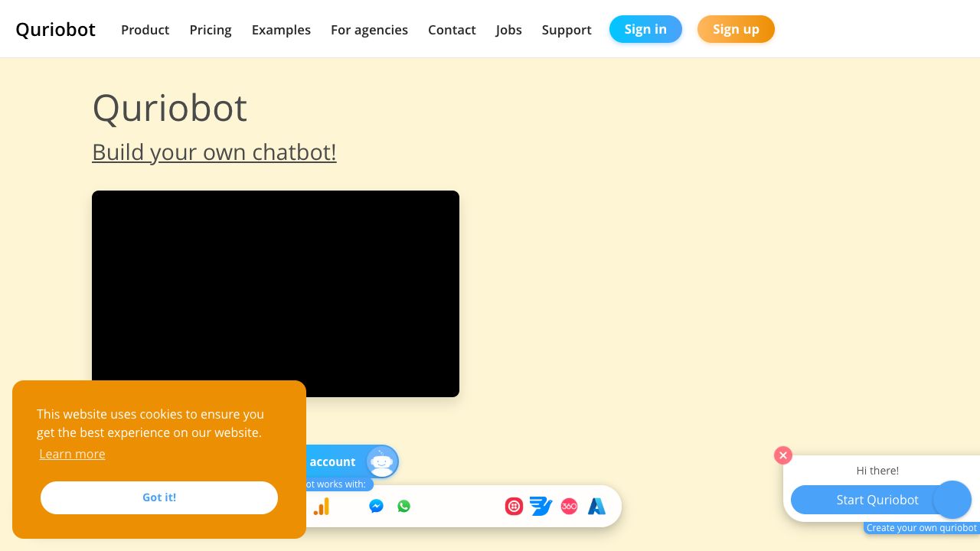Click the Facebook Messenger icon
The height and width of the screenshot is (551, 980).
tap(376, 507)
